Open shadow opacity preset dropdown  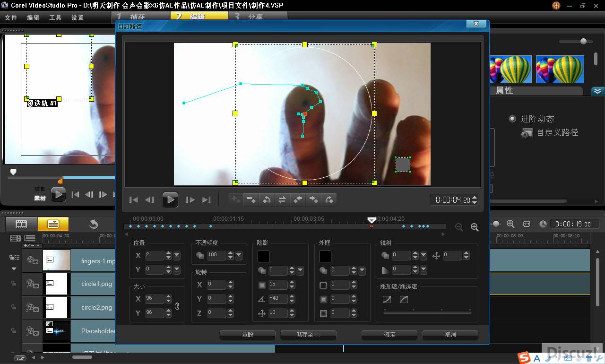coord(300,271)
